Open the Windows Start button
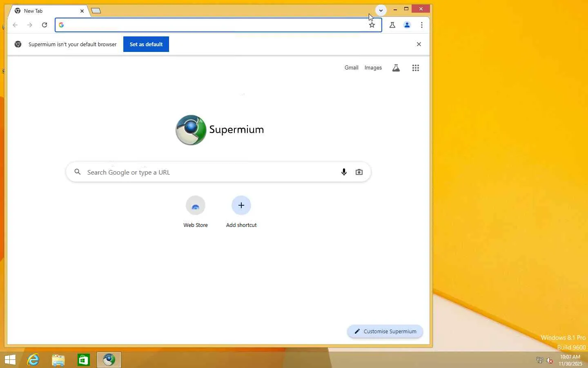The width and height of the screenshot is (588, 368). 10,360
